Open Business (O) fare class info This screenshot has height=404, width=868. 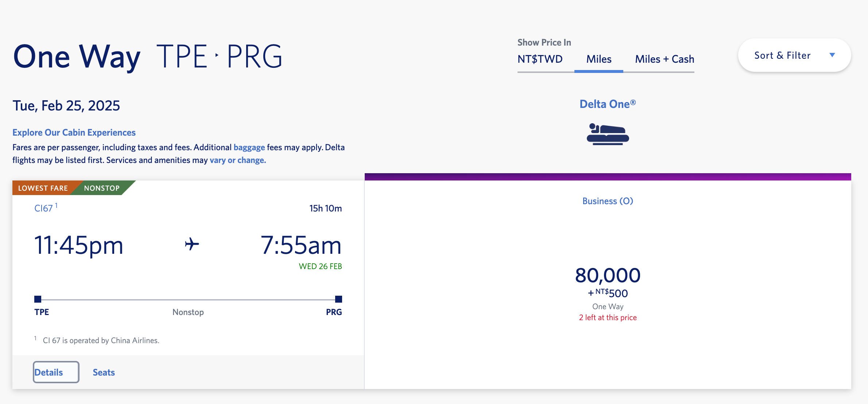pos(608,201)
